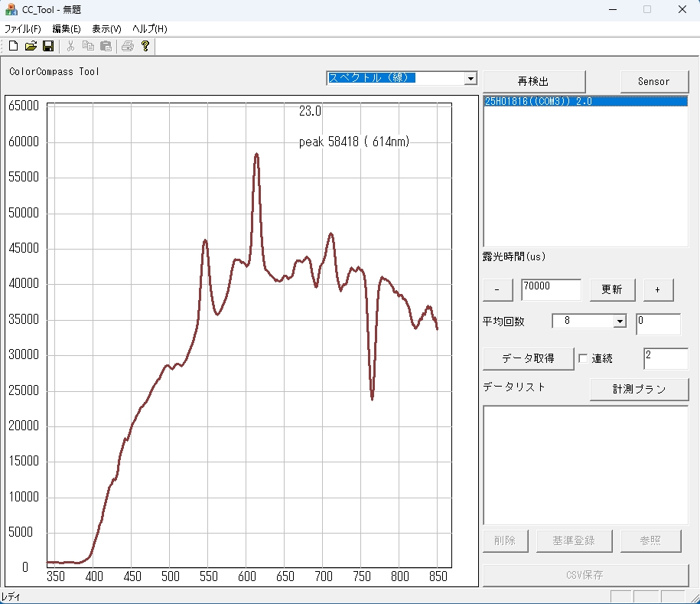Expand the 平均回数 averaging count dropdown
The width and height of the screenshot is (700, 604).
point(620,322)
